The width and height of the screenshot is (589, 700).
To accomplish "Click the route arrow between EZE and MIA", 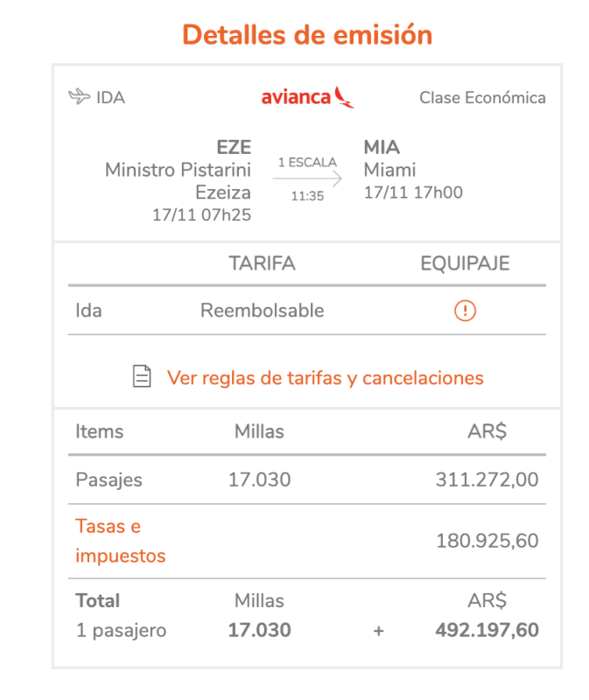I will click(x=307, y=178).
